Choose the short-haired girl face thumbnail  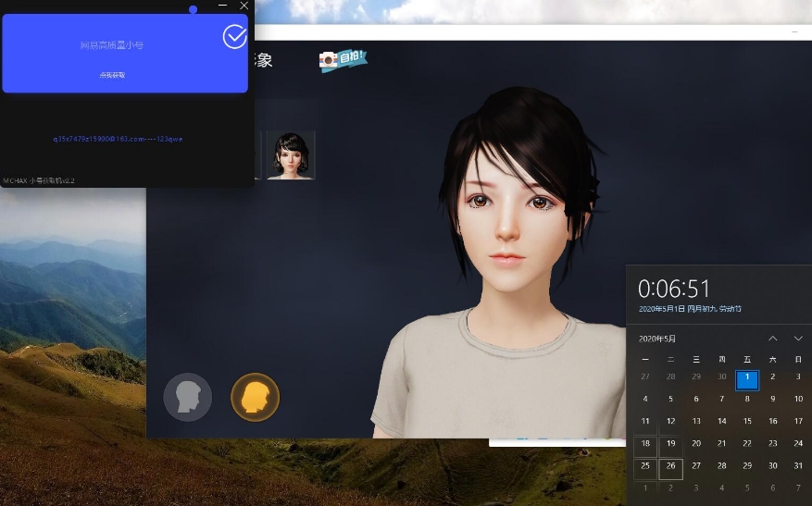click(x=291, y=154)
